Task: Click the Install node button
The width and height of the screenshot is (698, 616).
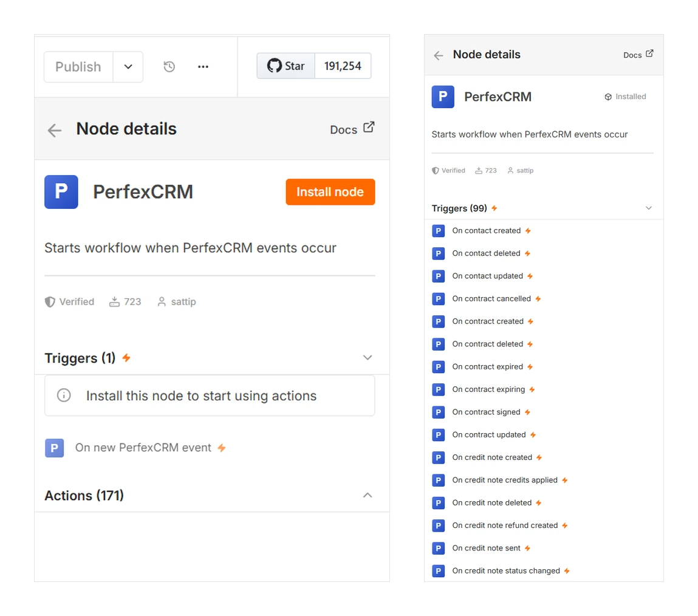Action: (330, 192)
